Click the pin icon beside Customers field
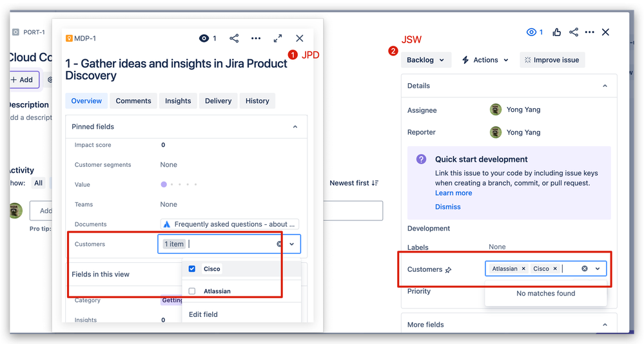The width and height of the screenshot is (644, 344). coord(449,270)
